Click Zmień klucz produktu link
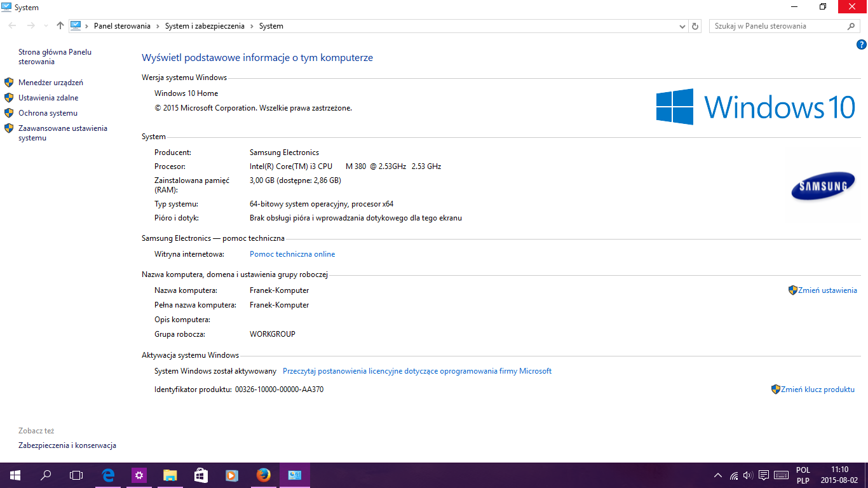The image size is (868, 488). click(817, 390)
